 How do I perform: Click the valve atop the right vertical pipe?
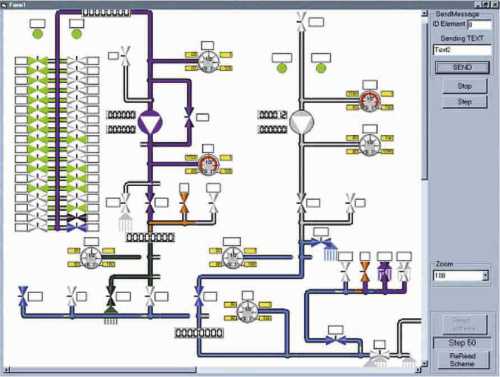301,22
